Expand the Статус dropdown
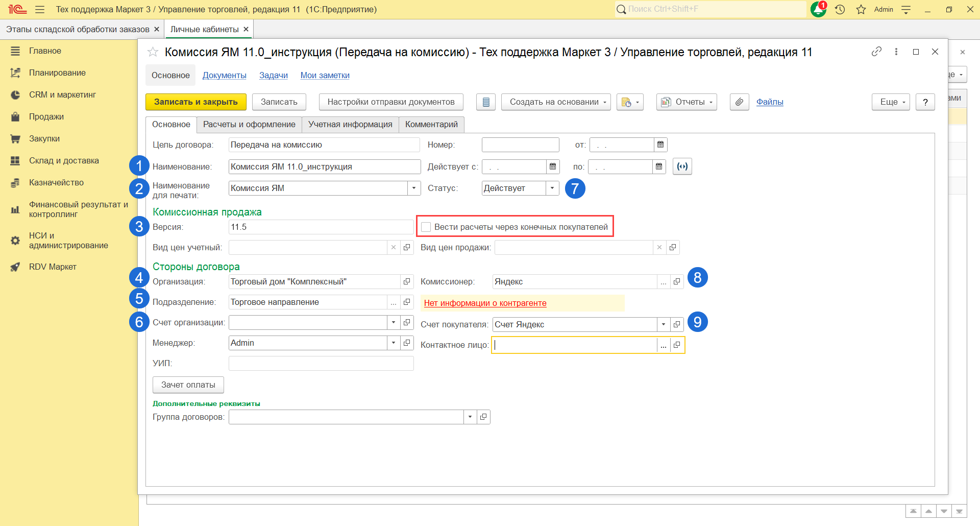The image size is (980, 526). coord(552,188)
